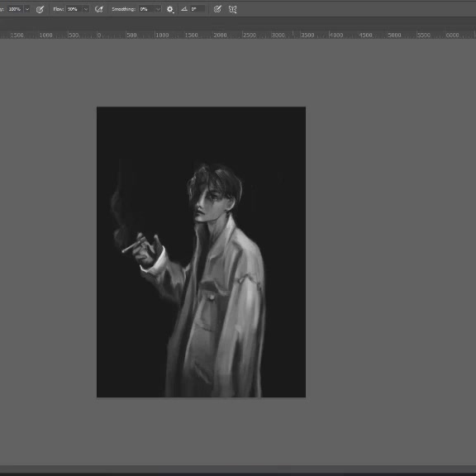Toggle pressure for opacity icon
Viewport: 476px width, 476px height.
[40, 9]
